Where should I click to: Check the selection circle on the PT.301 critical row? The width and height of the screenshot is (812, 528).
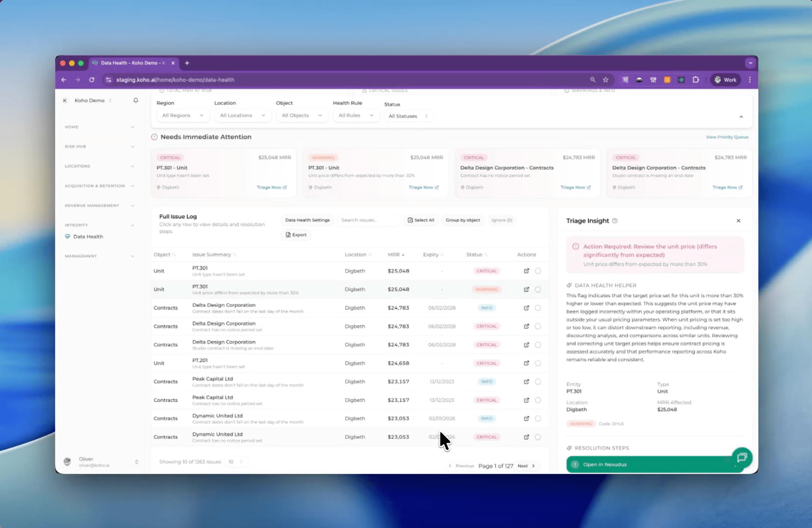click(538, 271)
